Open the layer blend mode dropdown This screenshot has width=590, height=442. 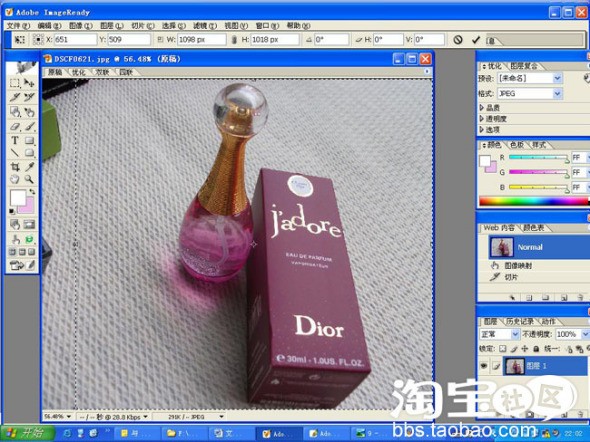(500, 334)
